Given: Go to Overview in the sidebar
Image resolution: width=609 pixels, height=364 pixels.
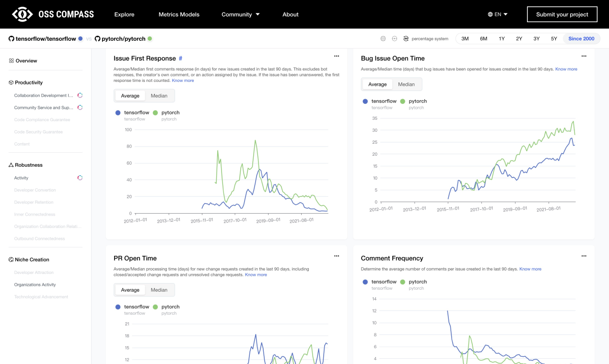Looking at the screenshot, I should [26, 61].
